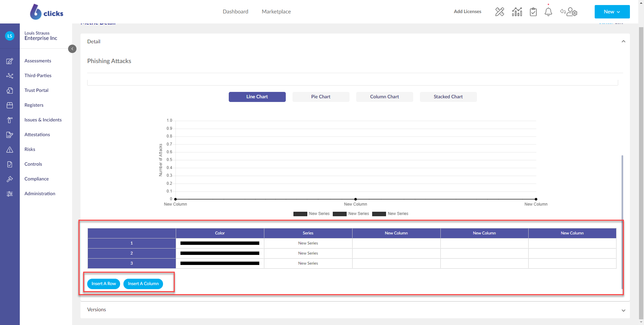The image size is (644, 325).
Task: Collapse the sidebar with the arrow button
Action: pos(72,49)
